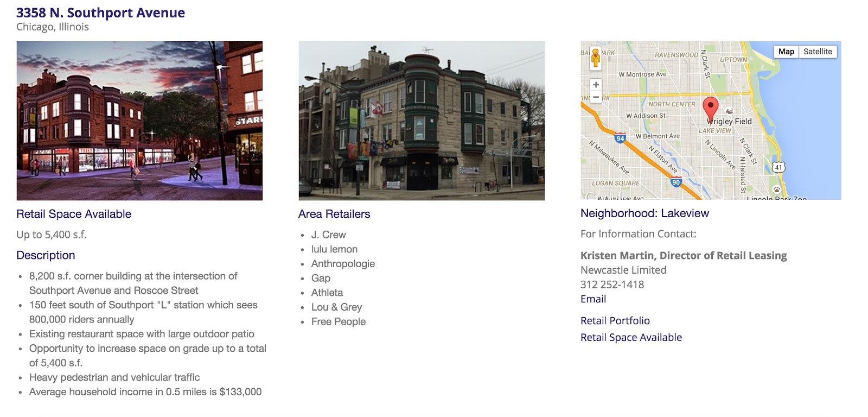
Task: Open the Email contact link
Action: (593, 299)
